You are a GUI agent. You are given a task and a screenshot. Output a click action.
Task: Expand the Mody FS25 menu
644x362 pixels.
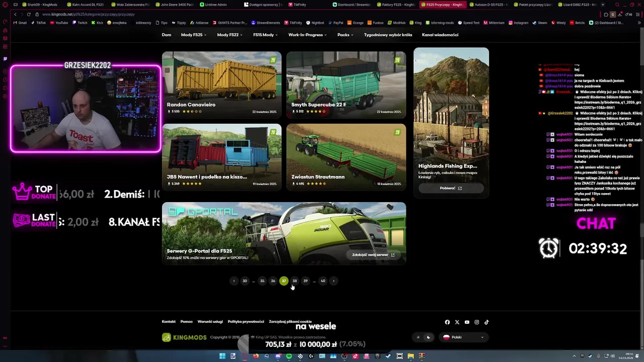[x=194, y=35]
